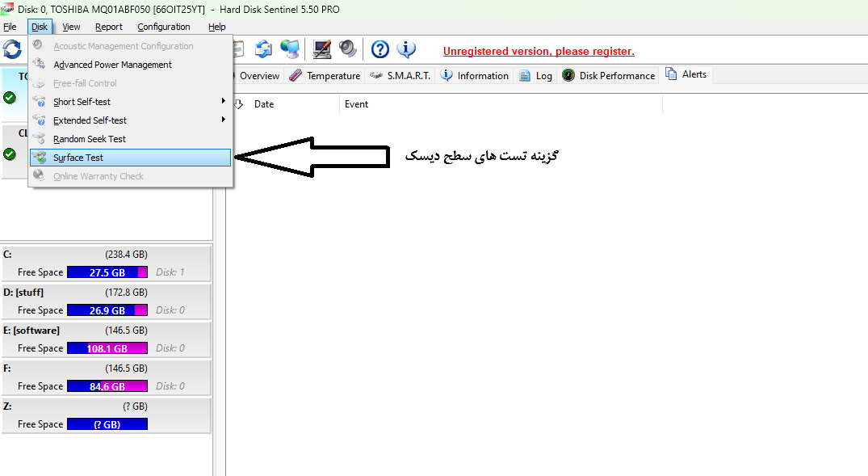Open the File menu
Image resolution: width=868 pixels, height=476 pixels.
10,27
